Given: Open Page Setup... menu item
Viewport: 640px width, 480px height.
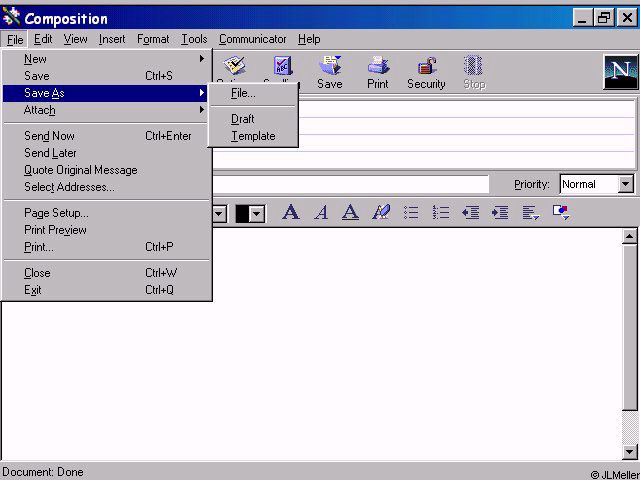Looking at the screenshot, I should (107, 213).
